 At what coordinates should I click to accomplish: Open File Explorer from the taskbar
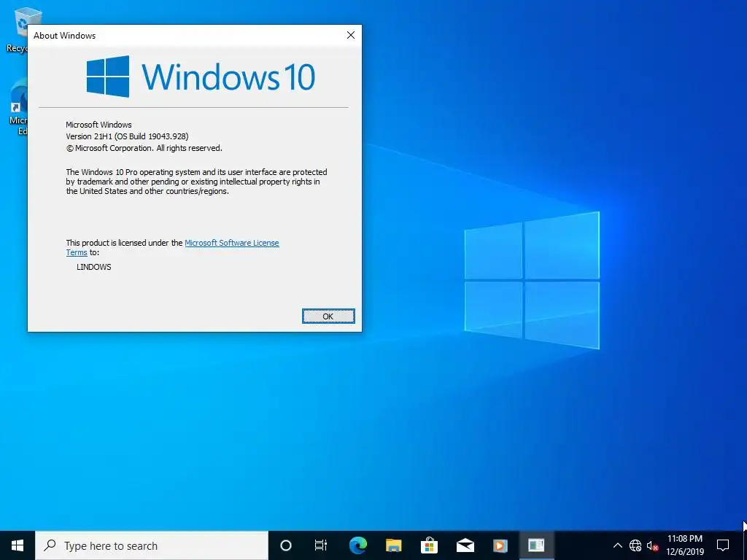pyautogui.click(x=393, y=545)
